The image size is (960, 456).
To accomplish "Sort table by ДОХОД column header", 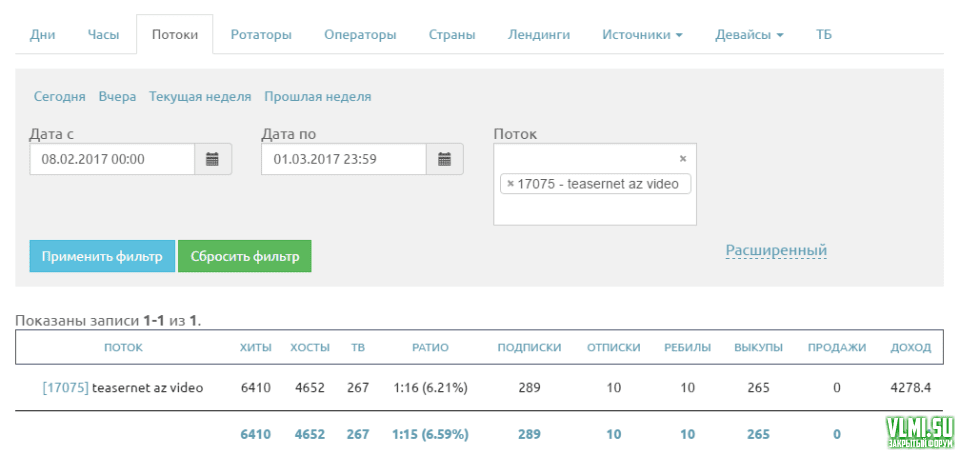I will 910,348.
